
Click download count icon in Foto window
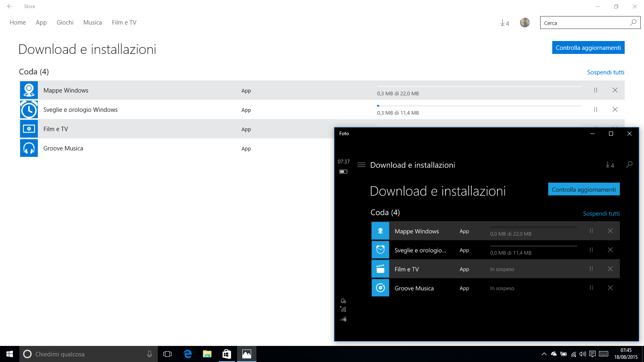pos(610,165)
